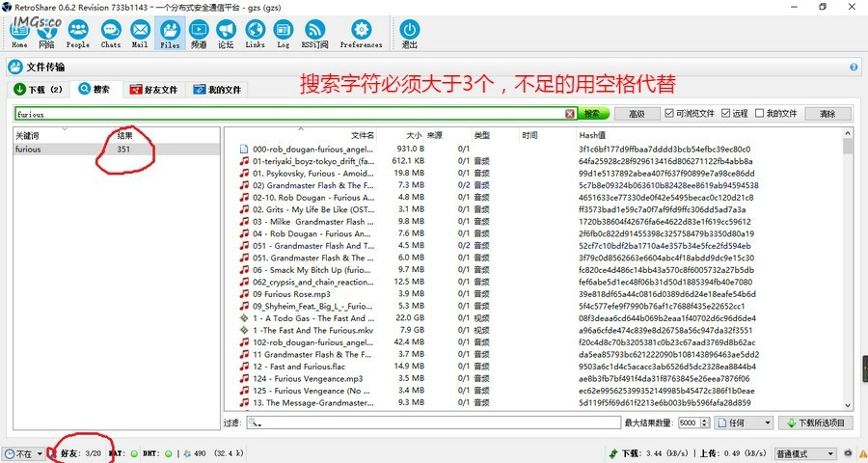
Task: Select 124 - Furious Vengeance.mp3 row
Action: (x=533, y=378)
